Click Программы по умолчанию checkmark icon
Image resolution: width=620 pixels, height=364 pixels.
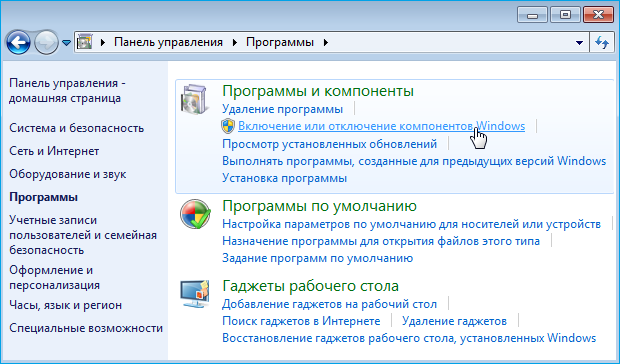click(x=195, y=214)
